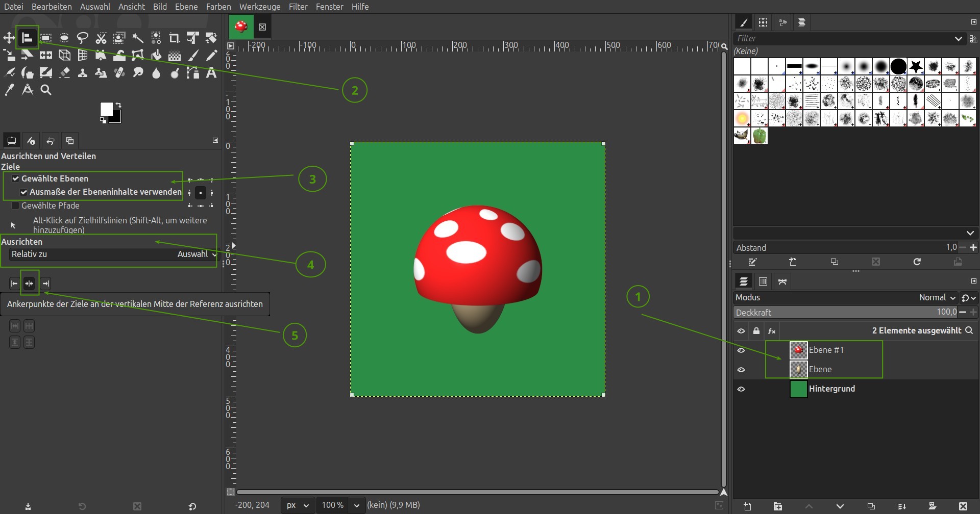Toggle the 'Gewählte Ebenen' checkbox
Image resolution: width=980 pixels, height=514 pixels.
(x=16, y=178)
